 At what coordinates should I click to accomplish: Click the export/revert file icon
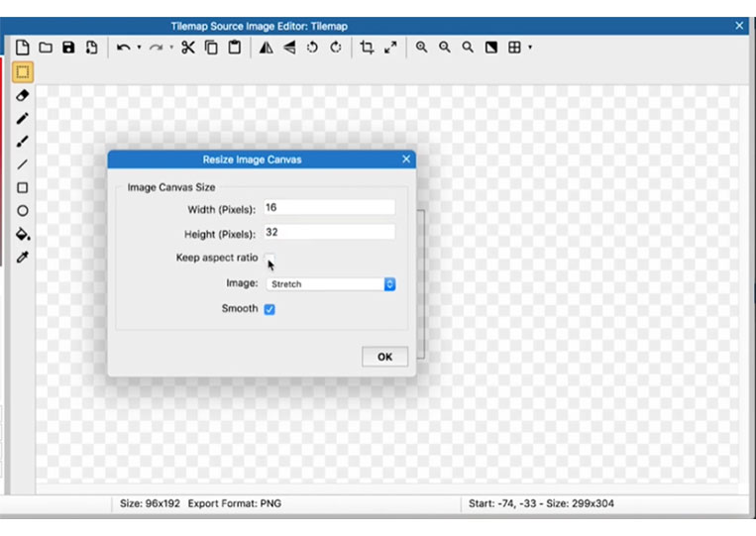(91, 48)
